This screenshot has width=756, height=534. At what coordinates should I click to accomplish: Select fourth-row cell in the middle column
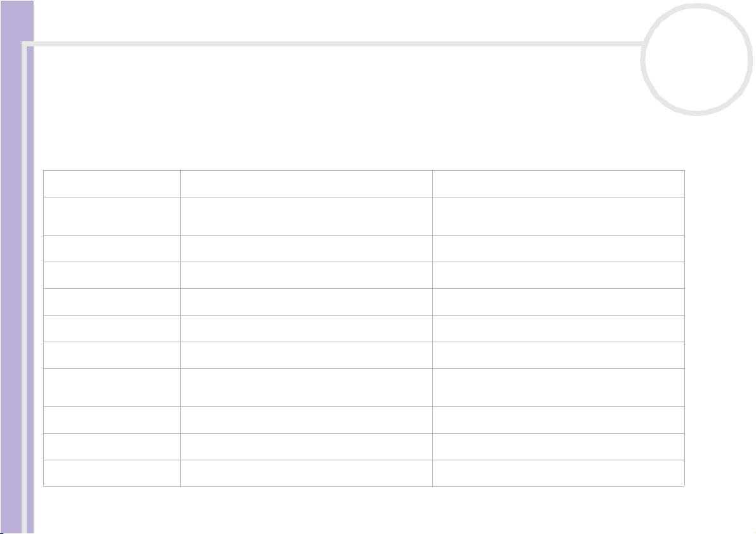(306, 275)
